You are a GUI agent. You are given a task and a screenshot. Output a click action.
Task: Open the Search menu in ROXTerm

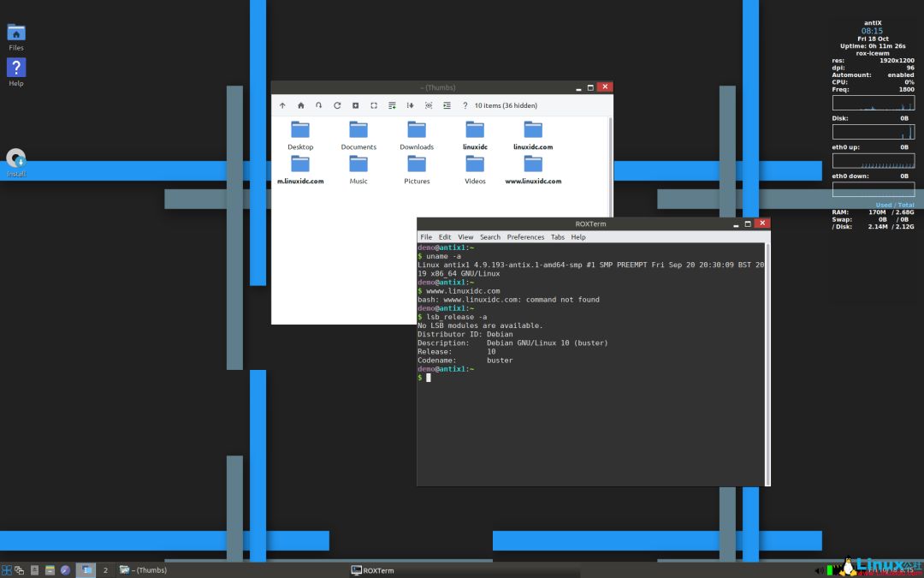(x=489, y=237)
